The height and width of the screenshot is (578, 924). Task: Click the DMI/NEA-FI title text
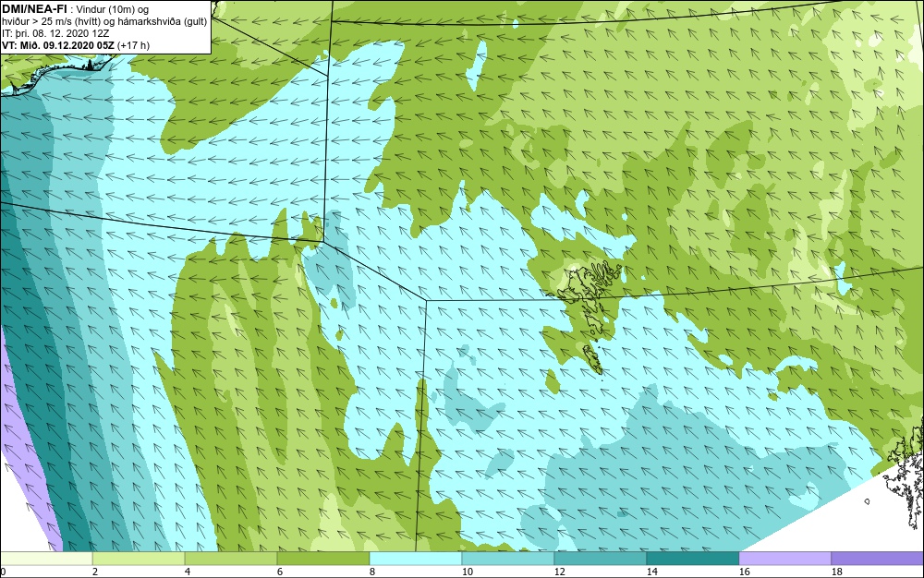[34, 9]
